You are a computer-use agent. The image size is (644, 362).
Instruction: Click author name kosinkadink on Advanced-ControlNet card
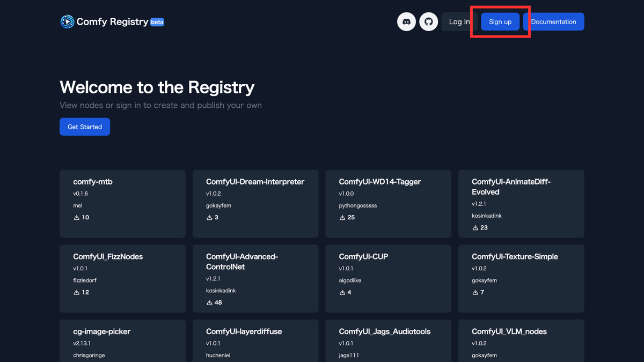pos(221,290)
